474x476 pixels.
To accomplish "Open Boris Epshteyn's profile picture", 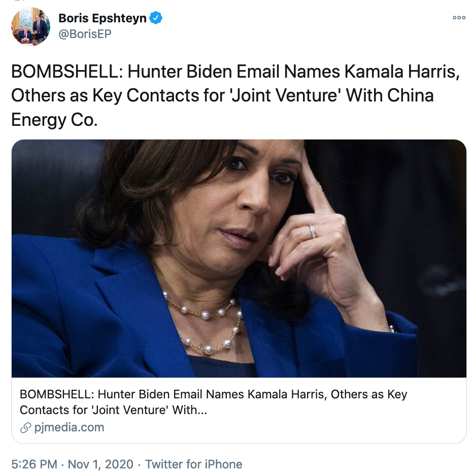I will (x=30, y=27).
